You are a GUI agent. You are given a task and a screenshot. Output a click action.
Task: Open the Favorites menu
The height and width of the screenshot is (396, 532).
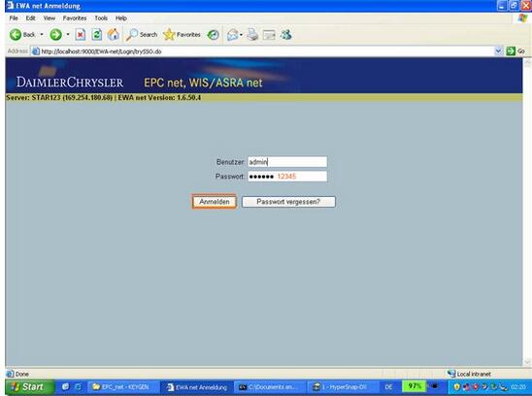[75, 18]
